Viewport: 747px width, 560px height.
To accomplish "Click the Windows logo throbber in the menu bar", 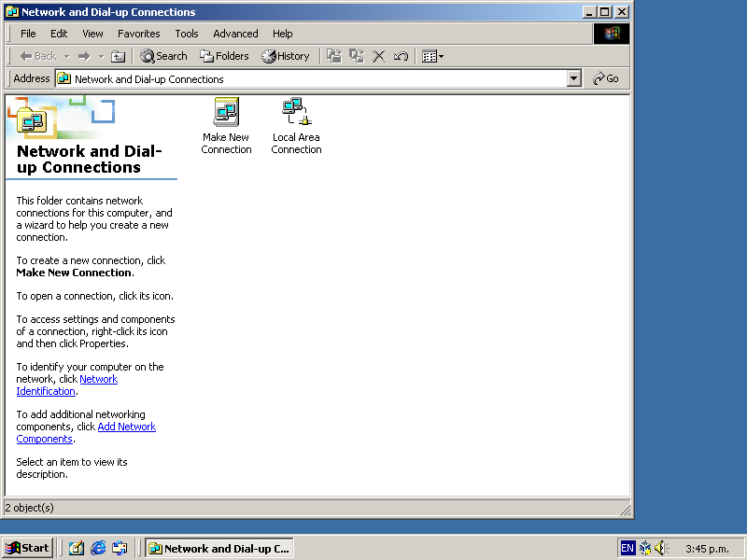I will tap(612, 34).
